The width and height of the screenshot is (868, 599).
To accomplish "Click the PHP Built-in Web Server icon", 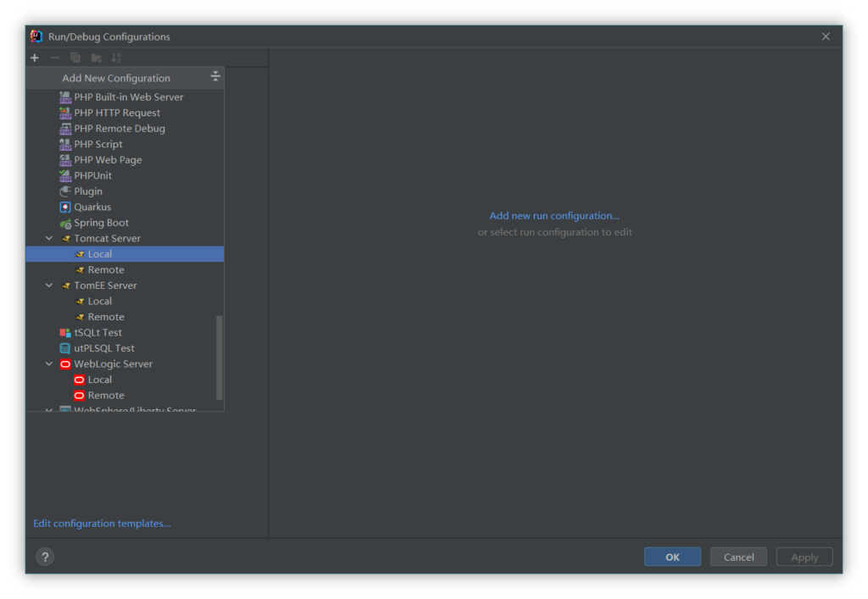I will point(65,97).
